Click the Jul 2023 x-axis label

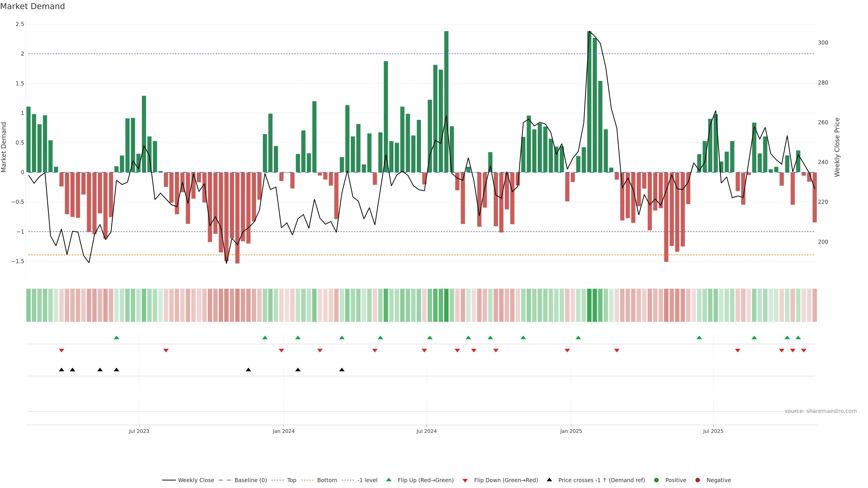(x=139, y=431)
